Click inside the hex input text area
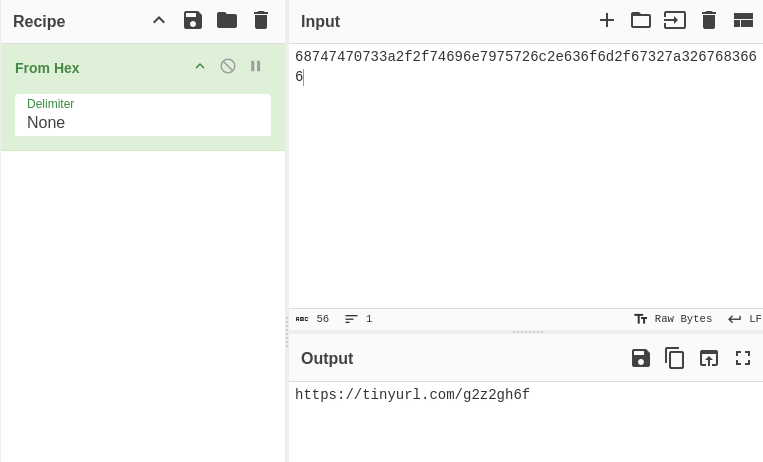The height and width of the screenshot is (462, 763). coord(525,180)
